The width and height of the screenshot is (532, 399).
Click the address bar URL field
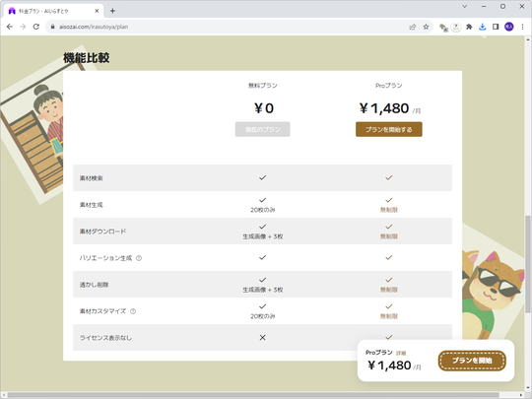(231, 27)
